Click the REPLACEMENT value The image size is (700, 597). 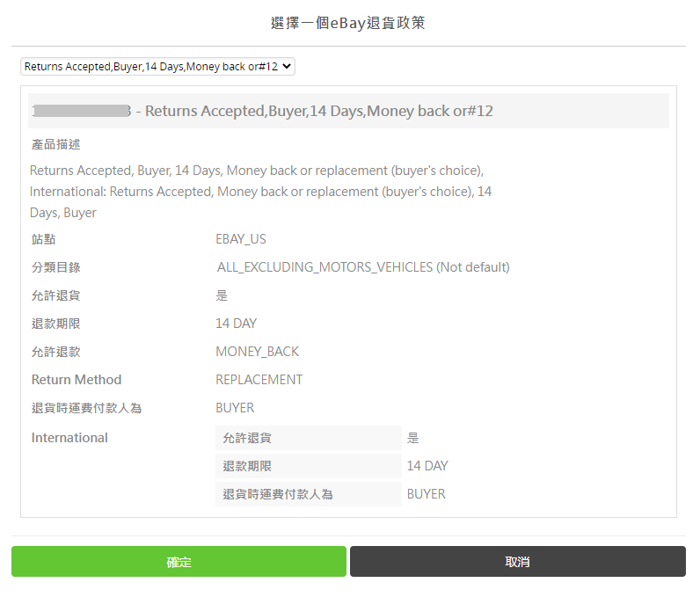259,380
